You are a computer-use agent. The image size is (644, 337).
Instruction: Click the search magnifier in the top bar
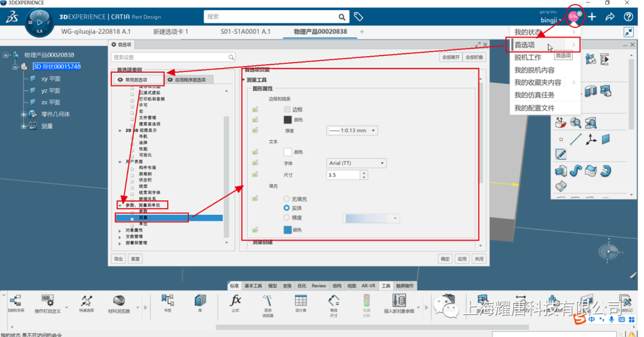tap(342, 17)
